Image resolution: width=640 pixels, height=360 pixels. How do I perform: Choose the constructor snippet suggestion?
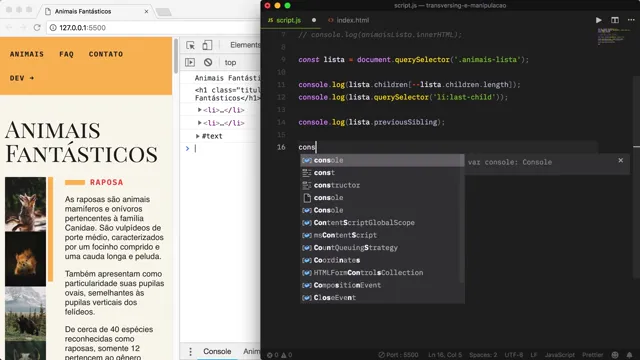coord(382,185)
